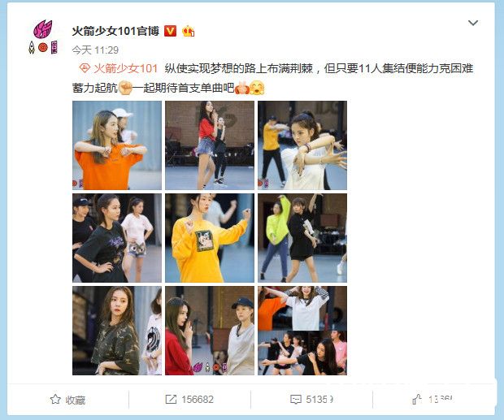Click the orange verified V badge
This screenshot has height=420, width=504.
click(171, 31)
